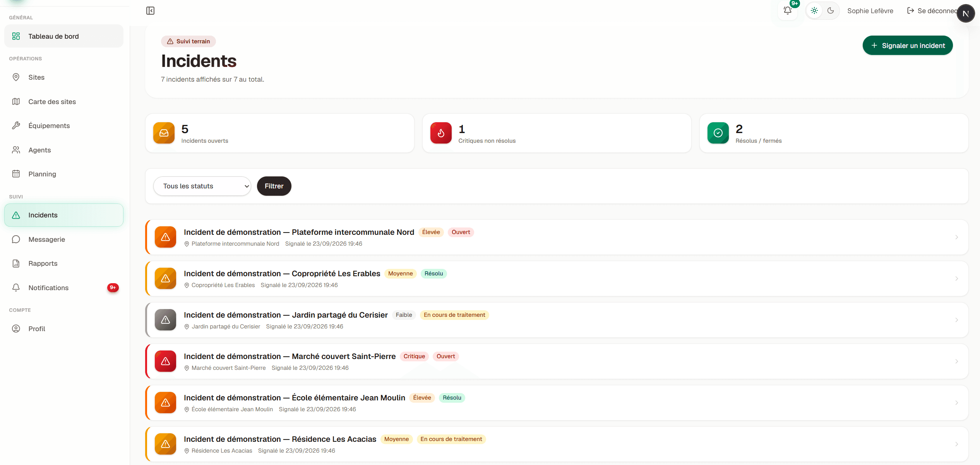Go to Rapports page

64,263
